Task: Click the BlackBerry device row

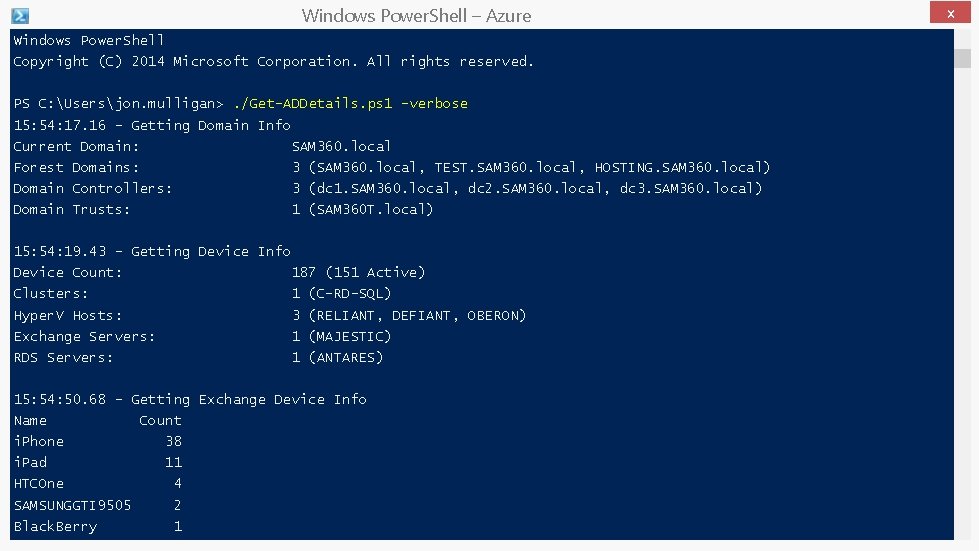Action: pyautogui.click(x=97, y=526)
